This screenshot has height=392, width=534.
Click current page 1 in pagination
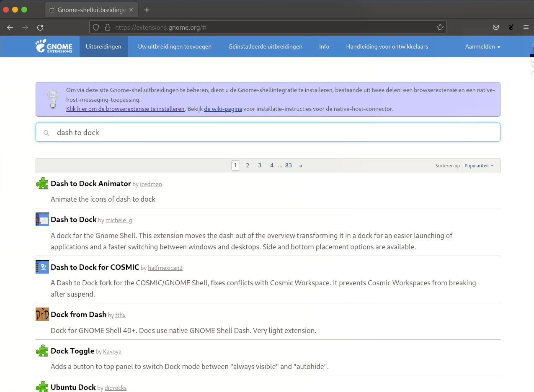coord(235,165)
